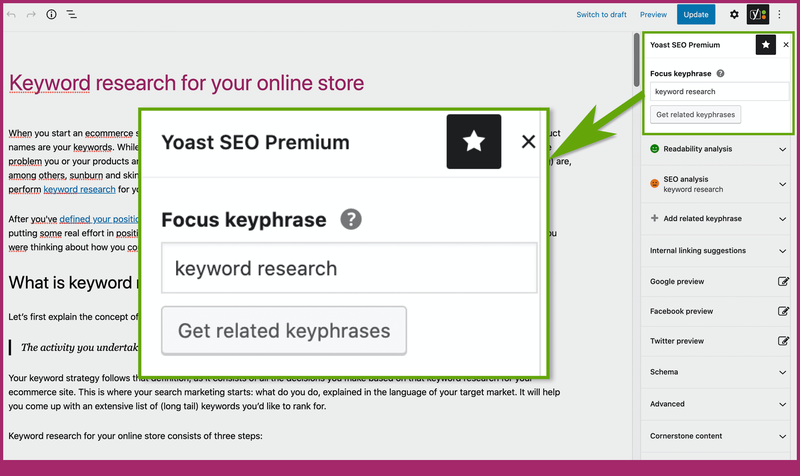Open the Twitter preview edit icon
The width and height of the screenshot is (800, 476).
(783, 342)
